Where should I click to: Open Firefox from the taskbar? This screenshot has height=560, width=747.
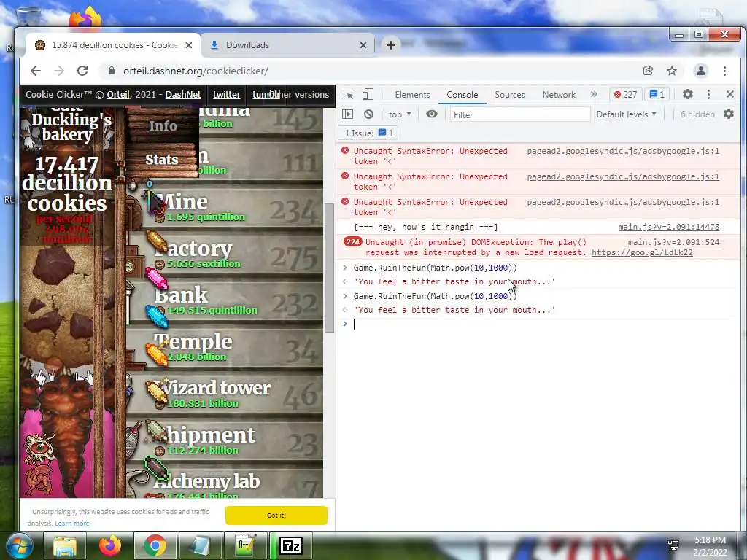110,545
